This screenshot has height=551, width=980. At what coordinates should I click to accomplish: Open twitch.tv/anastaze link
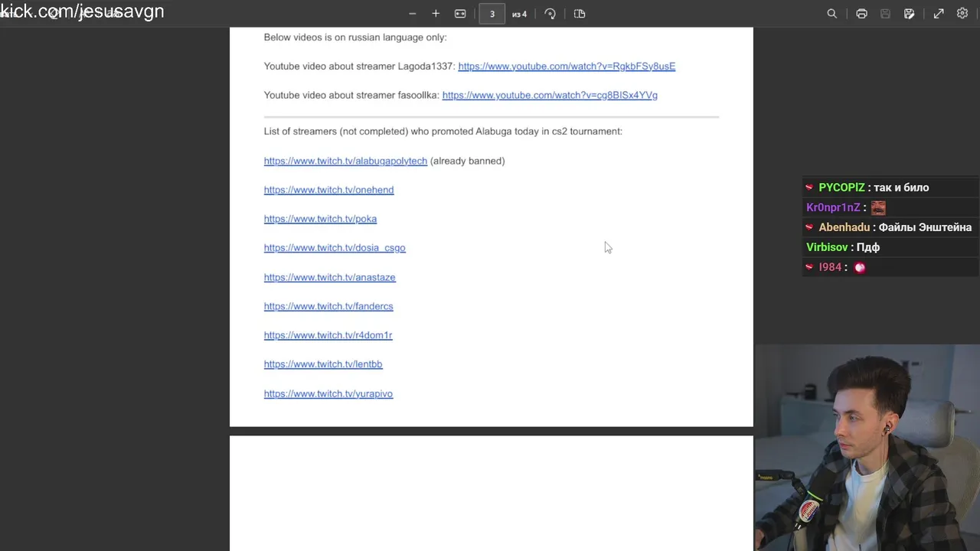[x=329, y=278]
